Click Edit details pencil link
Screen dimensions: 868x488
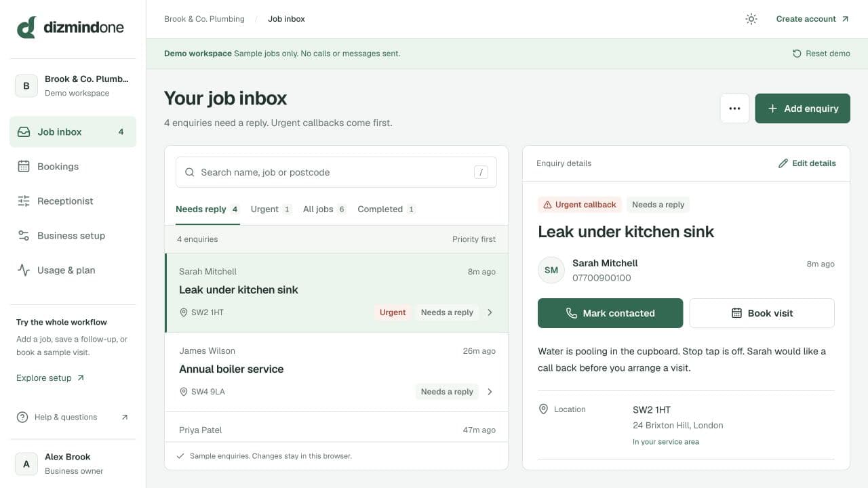pyautogui.click(x=807, y=163)
